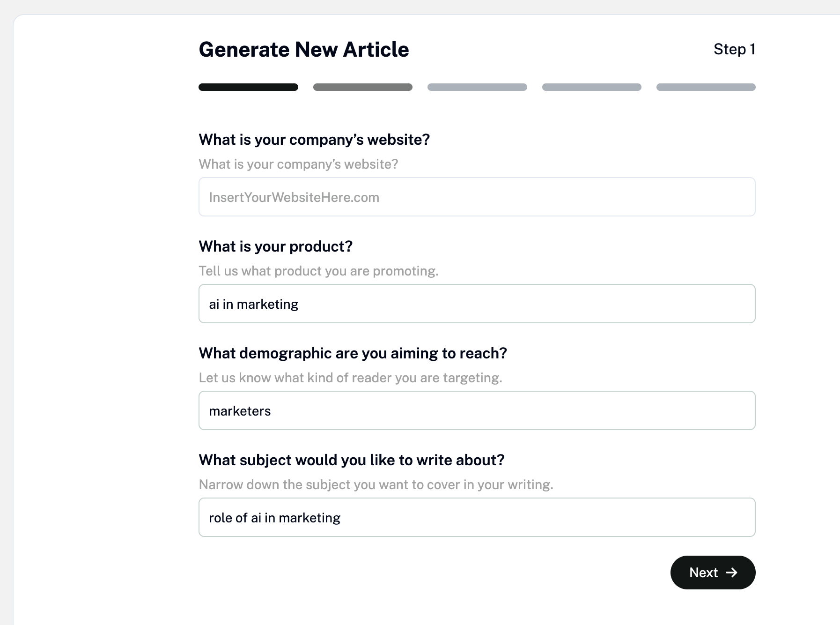This screenshot has height=625, width=840.
Task: Click the first black progress step bar
Action: (x=248, y=87)
